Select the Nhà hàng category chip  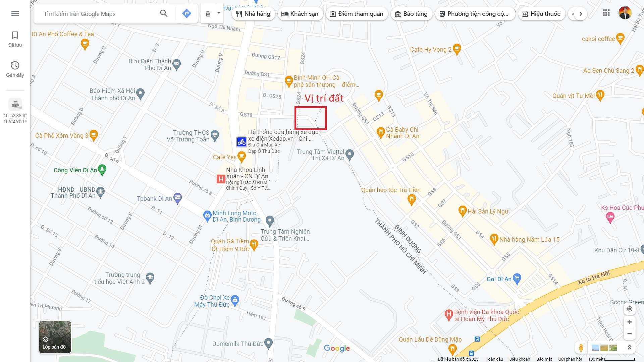(x=253, y=14)
